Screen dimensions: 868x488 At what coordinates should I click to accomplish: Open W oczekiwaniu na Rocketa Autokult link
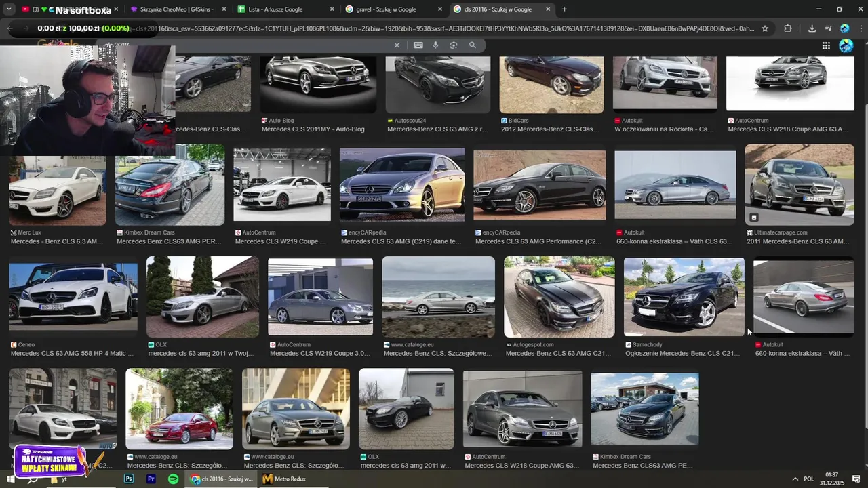pyautogui.click(x=664, y=129)
